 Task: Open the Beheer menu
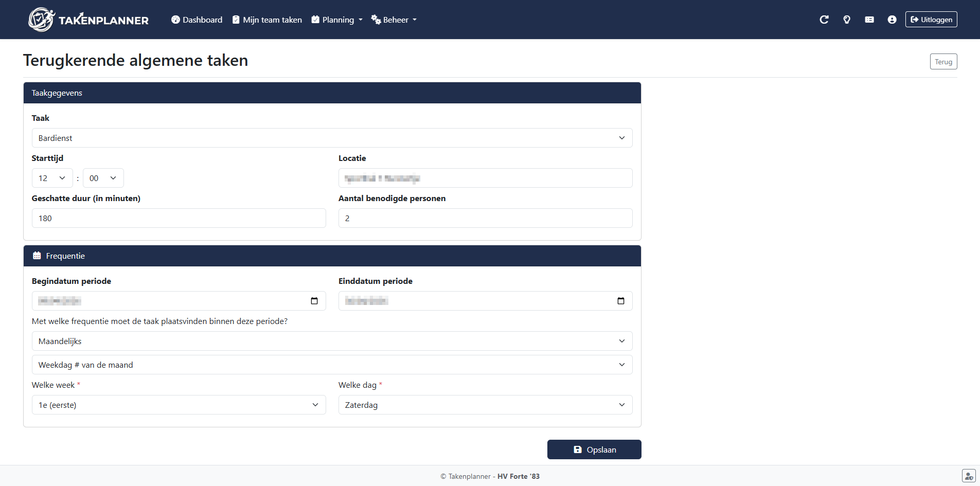pos(394,20)
